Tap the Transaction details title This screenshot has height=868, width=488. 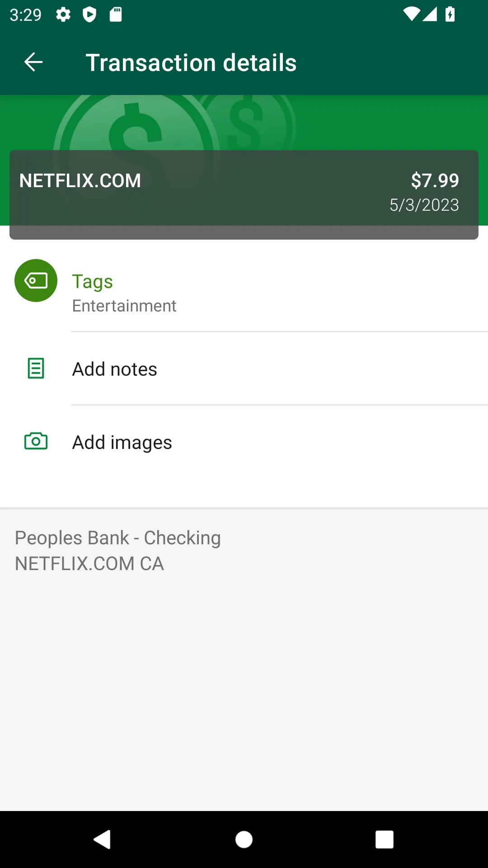[191, 62]
